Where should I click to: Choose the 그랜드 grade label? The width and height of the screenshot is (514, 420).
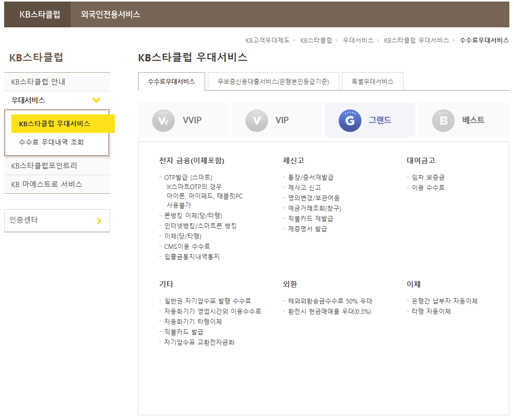(x=380, y=120)
